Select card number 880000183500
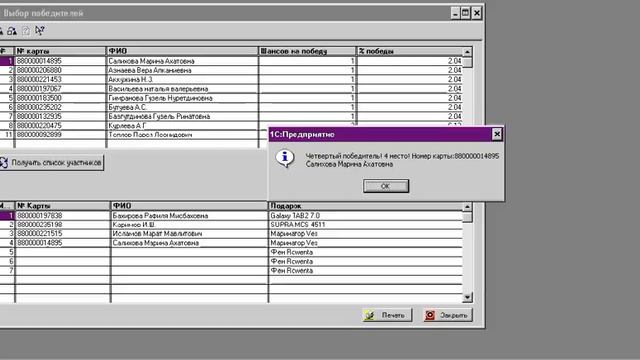 click(x=60, y=98)
